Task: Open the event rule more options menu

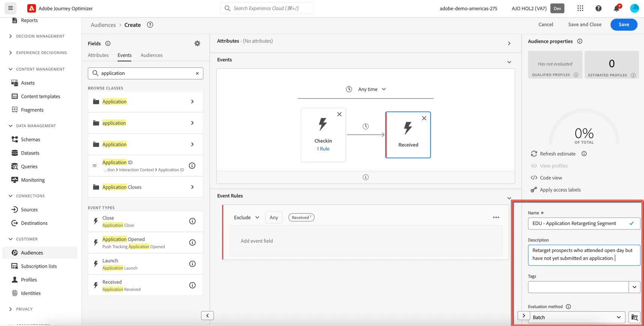Action: (x=496, y=218)
